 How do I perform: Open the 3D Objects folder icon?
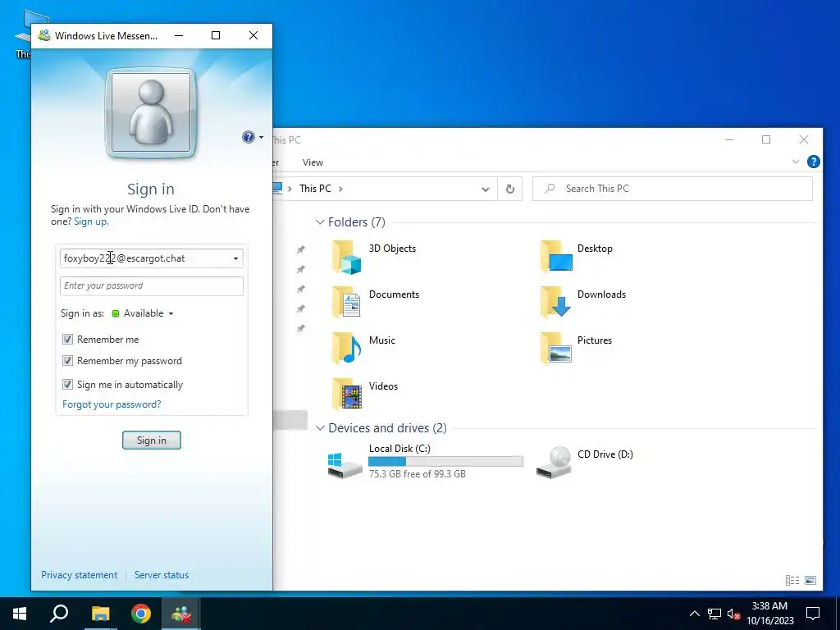click(345, 257)
